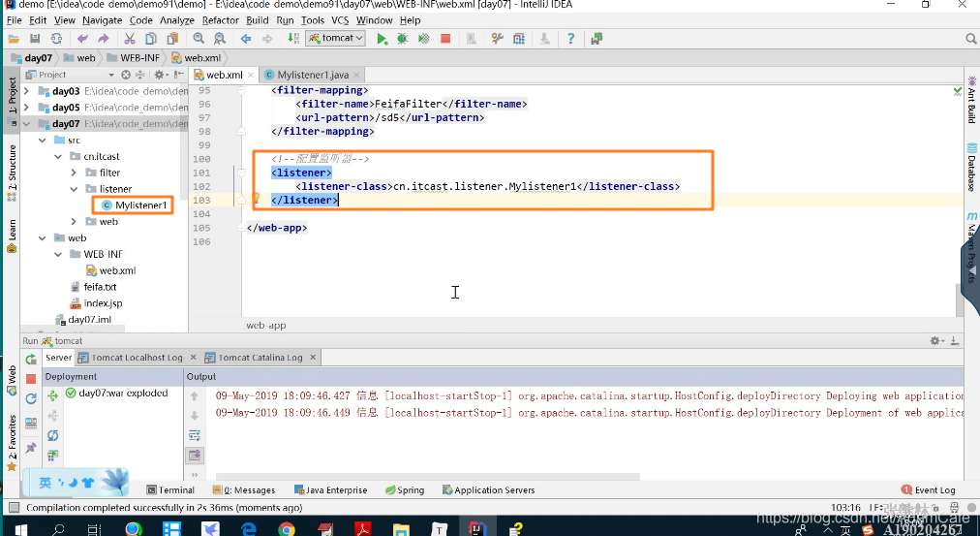Click the Help question mark icon
The width and height of the screenshot is (980, 536).
[x=570, y=39]
